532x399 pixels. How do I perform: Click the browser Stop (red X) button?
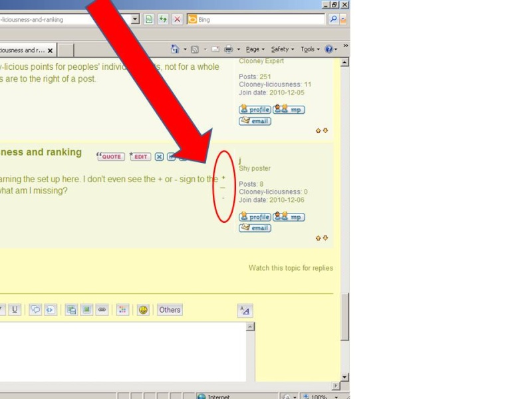177,19
